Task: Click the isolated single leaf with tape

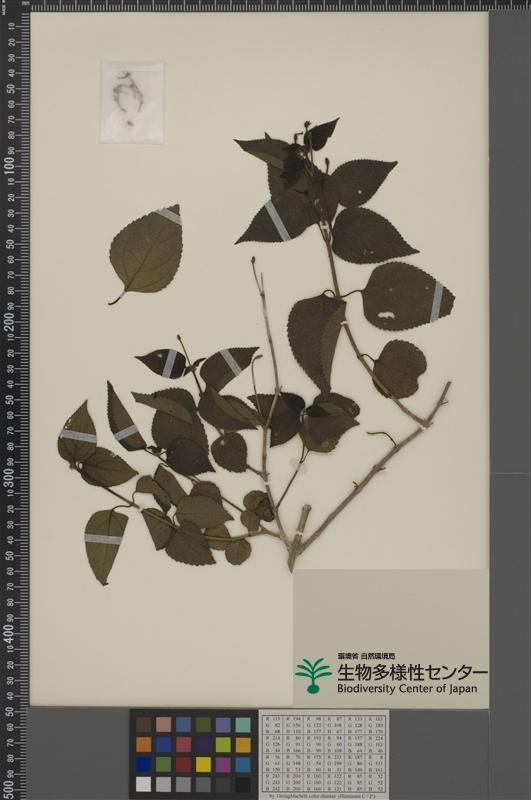Action: [x=146, y=253]
